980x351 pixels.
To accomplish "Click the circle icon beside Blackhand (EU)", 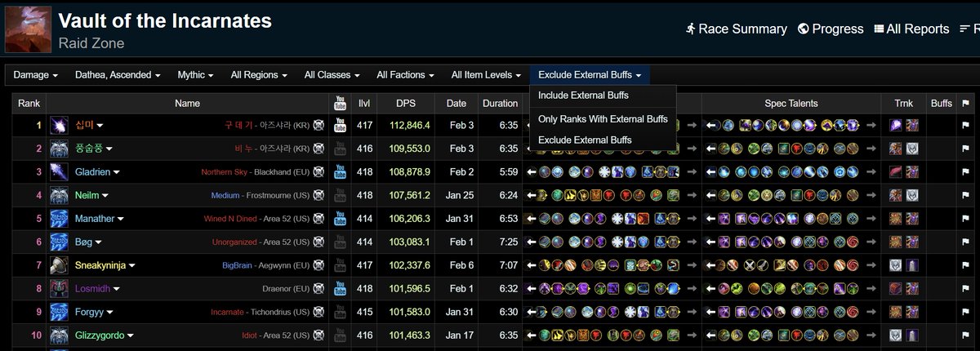I will [x=318, y=172].
